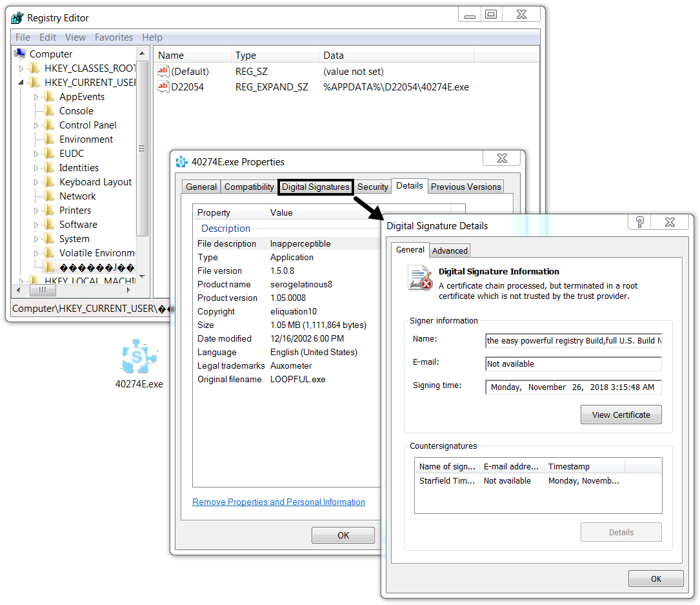
Task: Click the registry tree vertical scrollbar thumb
Action: pyautogui.click(x=142, y=149)
